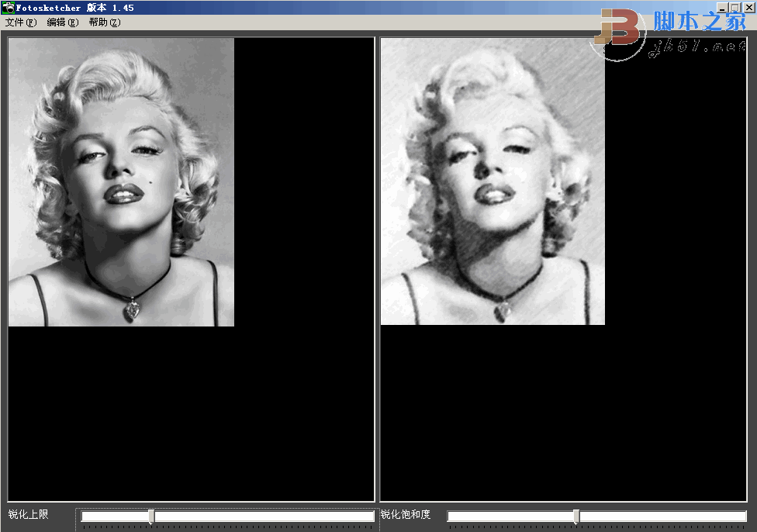Click the 锐化上限 label
The height and width of the screenshot is (532, 757).
28,514
